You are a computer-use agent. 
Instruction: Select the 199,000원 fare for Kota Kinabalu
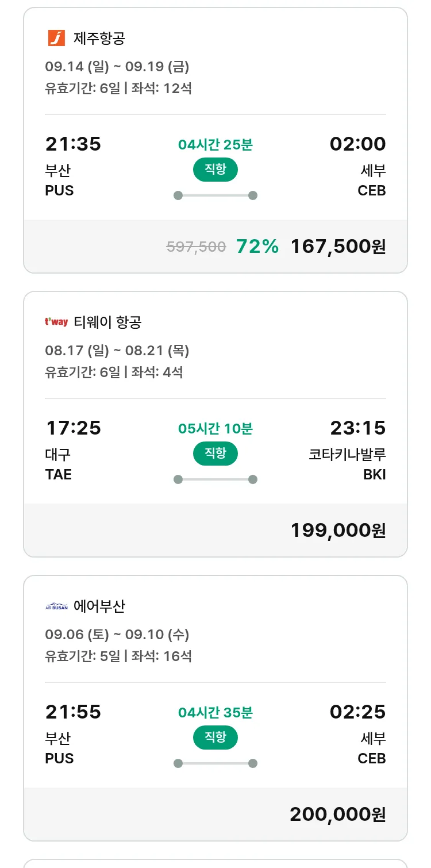pyautogui.click(x=338, y=530)
